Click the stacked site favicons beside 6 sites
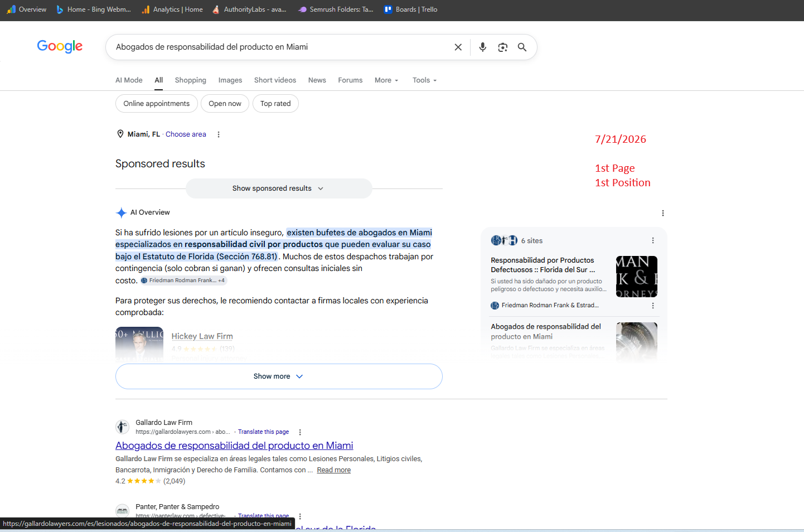The height and width of the screenshot is (532, 804). tap(504, 240)
